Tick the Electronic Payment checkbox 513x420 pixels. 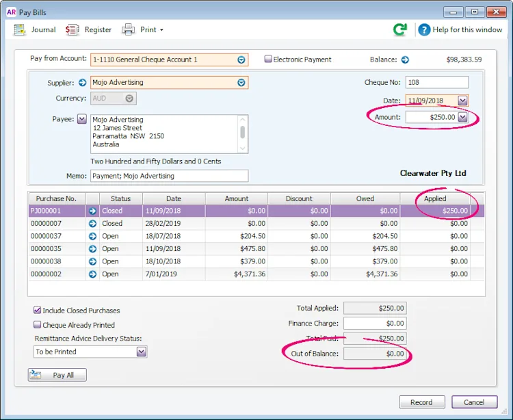[x=268, y=60]
